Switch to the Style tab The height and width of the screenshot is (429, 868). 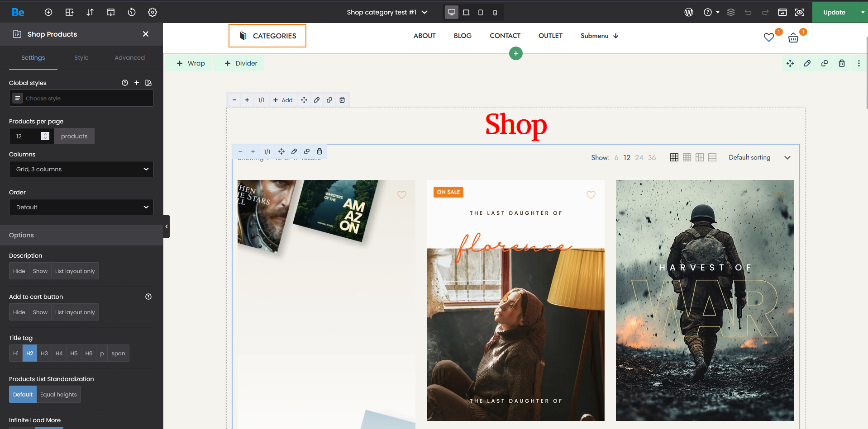pyautogui.click(x=81, y=58)
